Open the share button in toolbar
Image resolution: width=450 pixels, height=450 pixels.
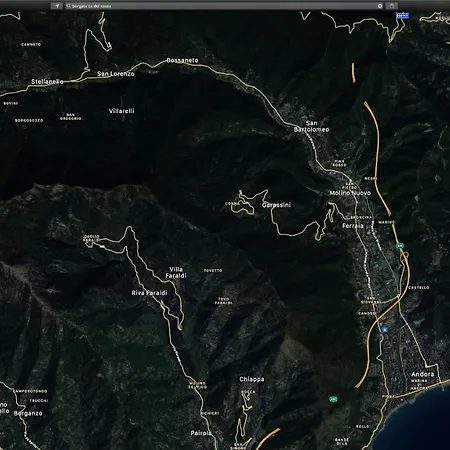coord(392,6)
